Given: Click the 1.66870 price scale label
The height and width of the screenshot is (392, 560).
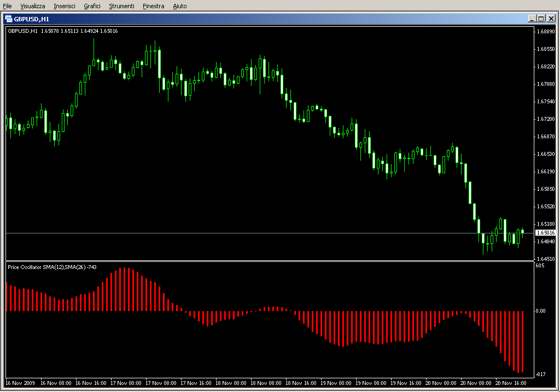Looking at the screenshot, I should [x=546, y=136].
